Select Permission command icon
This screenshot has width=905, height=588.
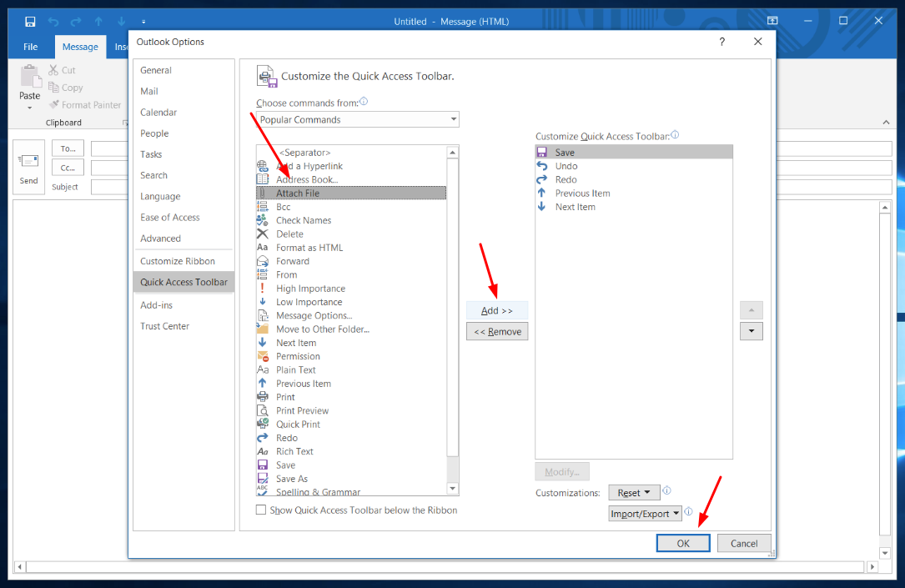[x=263, y=356]
